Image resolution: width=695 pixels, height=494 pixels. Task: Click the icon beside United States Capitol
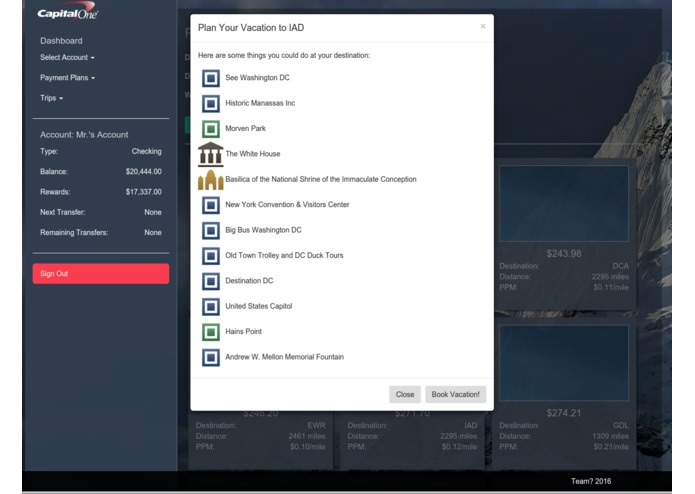pos(211,307)
